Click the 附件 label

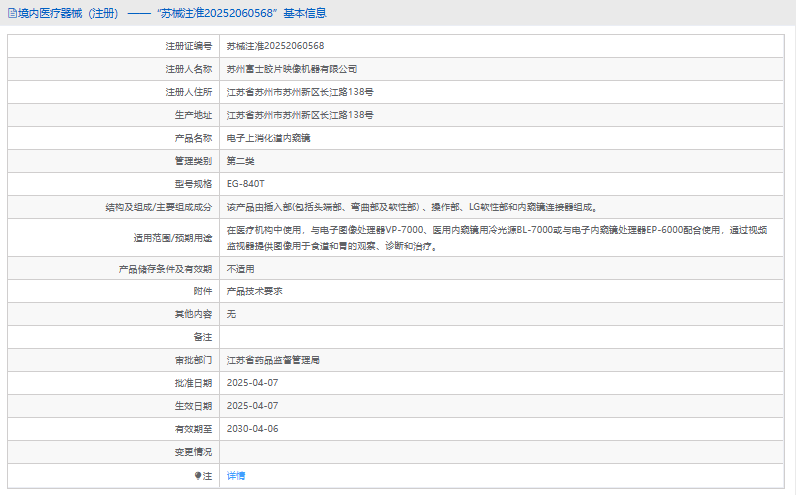(x=203, y=291)
